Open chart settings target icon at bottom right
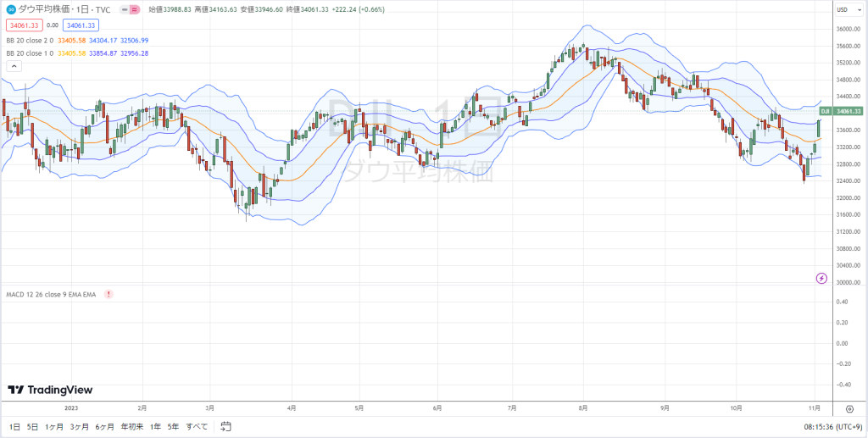The width and height of the screenshot is (868, 438). [850, 409]
